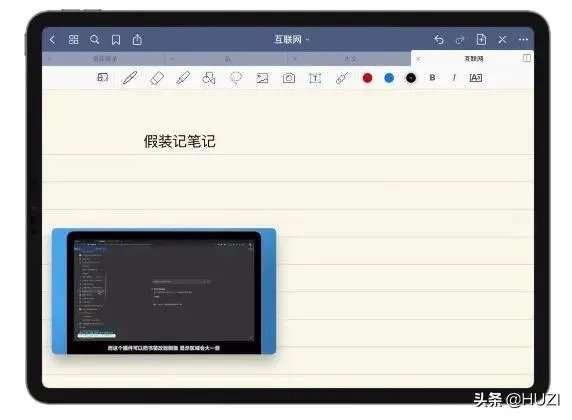The height and width of the screenshot is (420, 572).
Task: Undo the last action
Action: 439,39
